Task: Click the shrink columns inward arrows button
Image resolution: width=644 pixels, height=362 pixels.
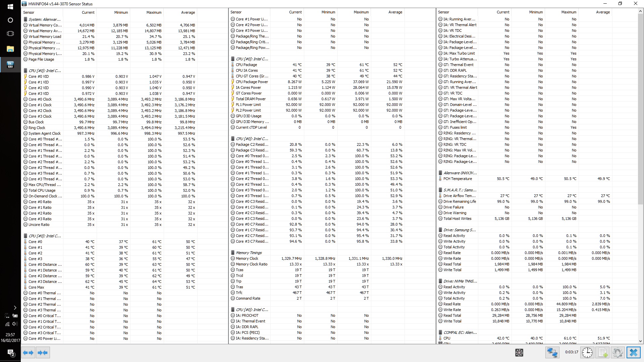Action: click(x=43, y=353)
